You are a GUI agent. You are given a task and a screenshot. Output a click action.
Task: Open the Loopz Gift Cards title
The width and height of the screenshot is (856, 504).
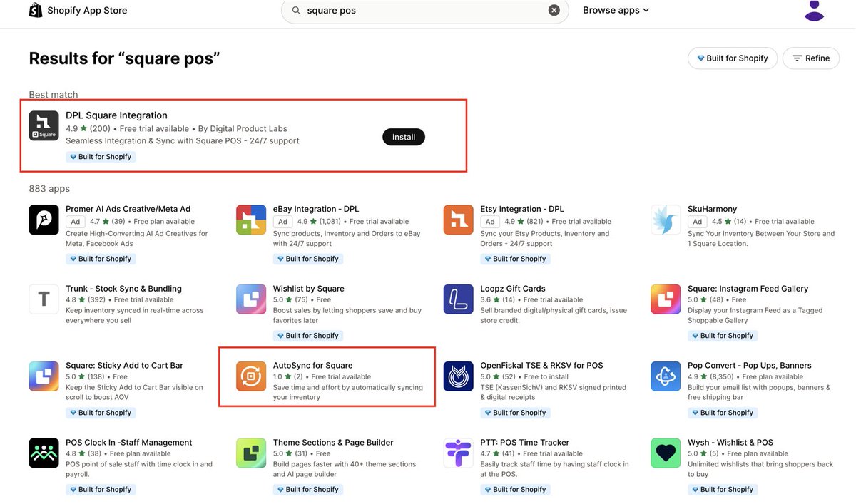[513, 289]
